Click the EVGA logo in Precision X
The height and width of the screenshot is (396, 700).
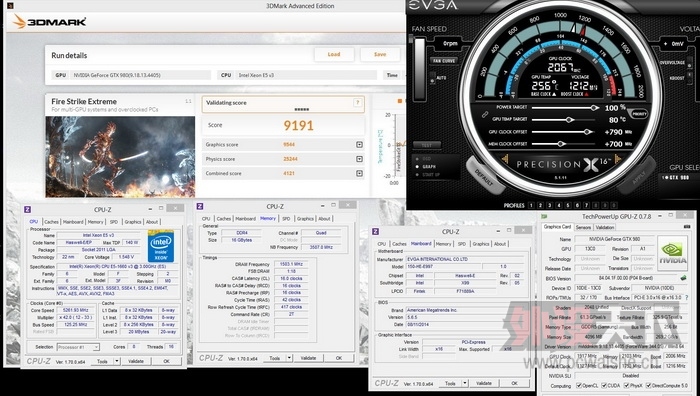433,5
